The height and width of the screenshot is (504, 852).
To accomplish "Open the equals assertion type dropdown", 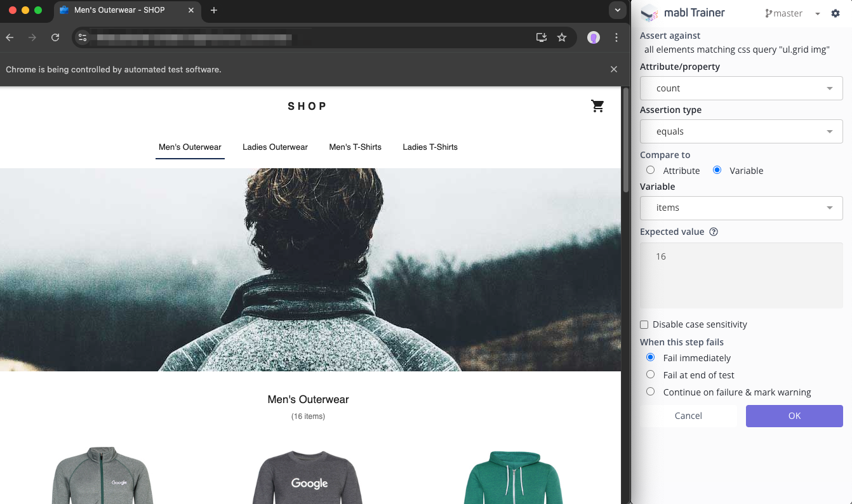I will pos(741,131).
